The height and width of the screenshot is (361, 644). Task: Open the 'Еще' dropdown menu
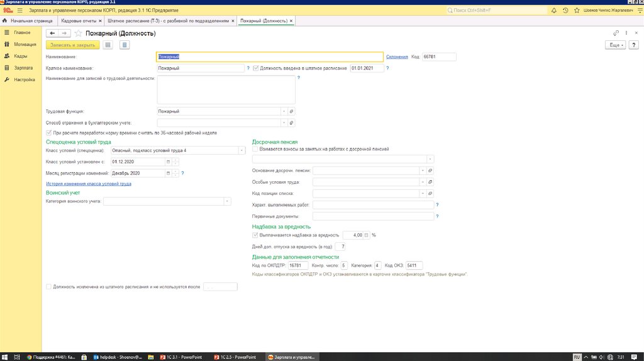click(x=616, y=45)
